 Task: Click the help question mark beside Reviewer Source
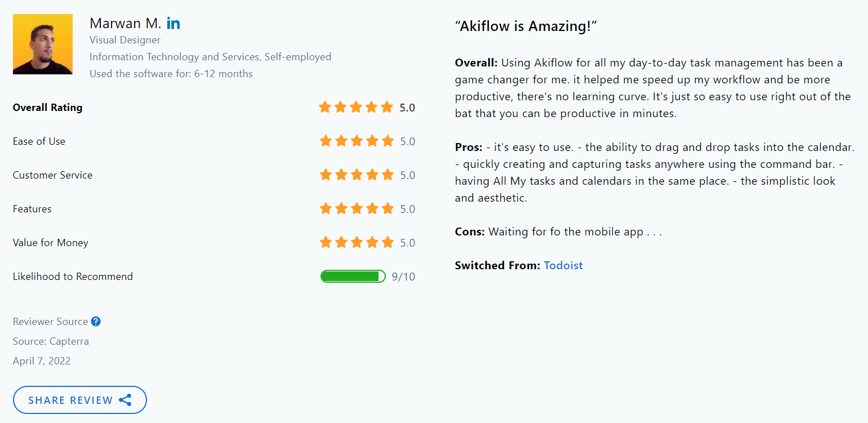click(x=96, y=321)
